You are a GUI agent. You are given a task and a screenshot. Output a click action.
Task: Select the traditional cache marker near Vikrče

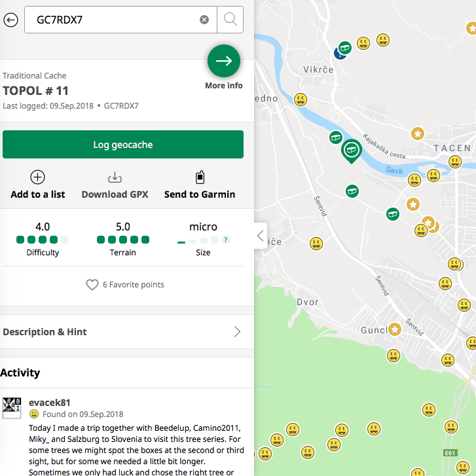pyautogui.click(x=345, y=48)
